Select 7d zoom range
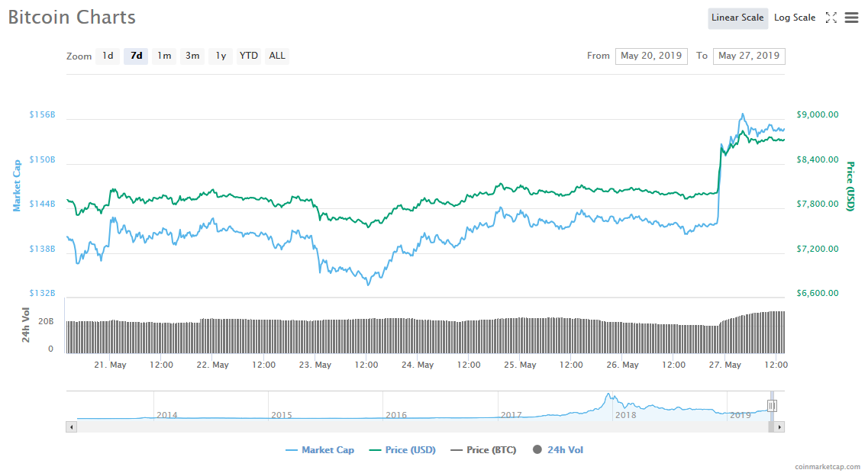 136,56
